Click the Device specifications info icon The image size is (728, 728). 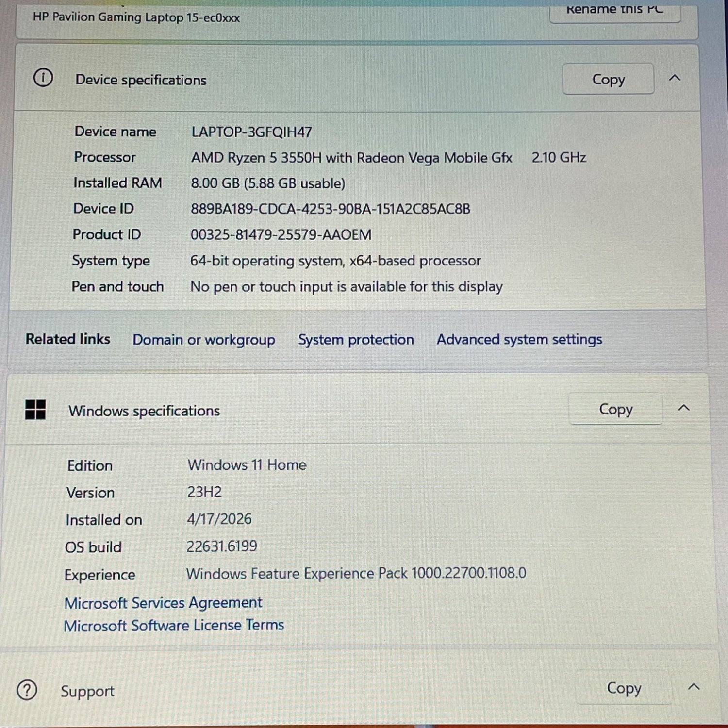pos(43,78)
